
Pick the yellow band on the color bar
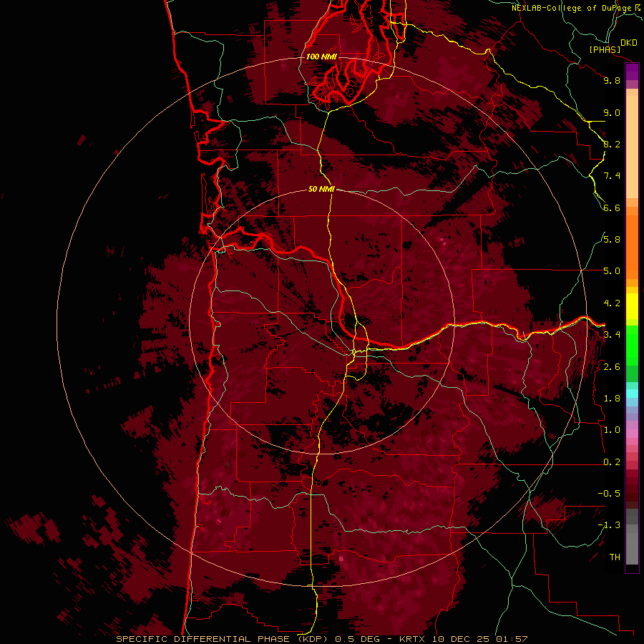pyautogui.click(x=632, y=306)
